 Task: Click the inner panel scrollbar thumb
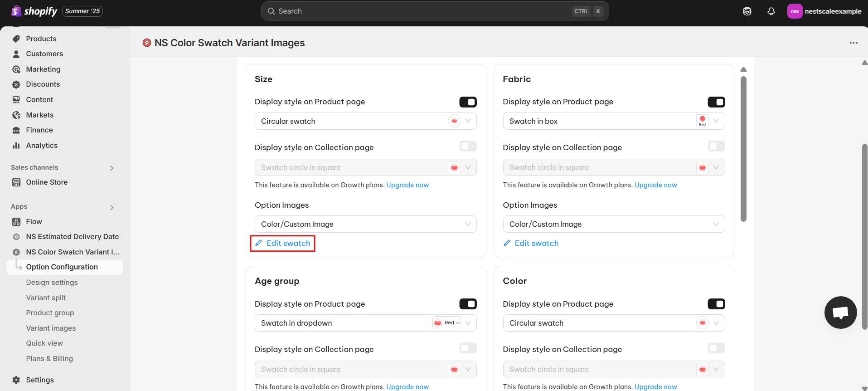[743, 149]
